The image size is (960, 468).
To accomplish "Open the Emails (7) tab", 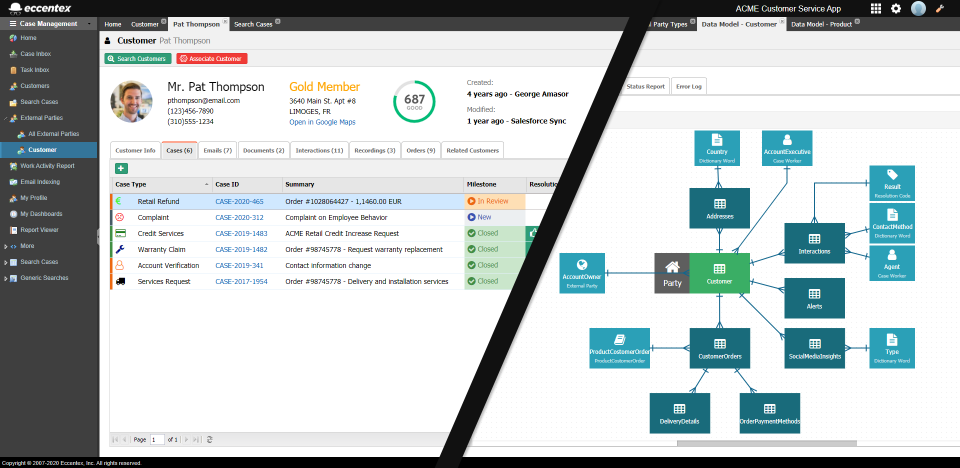I will (218, 150).
